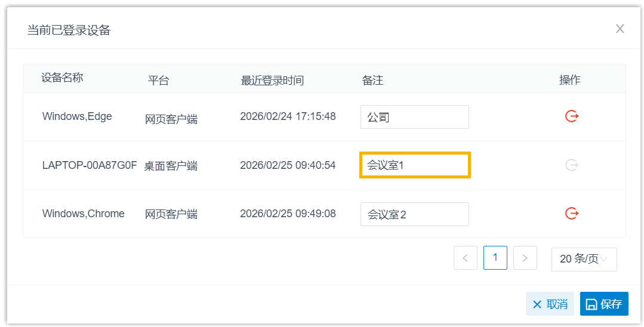The width and height of the screenshot is (644, 327).
Task: Click the disabled logout icon for LAPTOP-00A87G0F
Action: (572, 165)
